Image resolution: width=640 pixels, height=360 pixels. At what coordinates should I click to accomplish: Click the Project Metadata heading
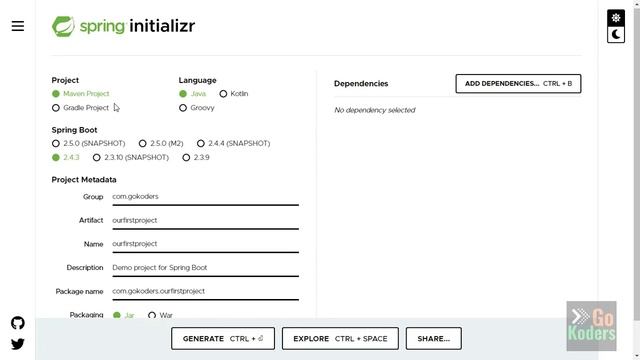tap(84, 180)
